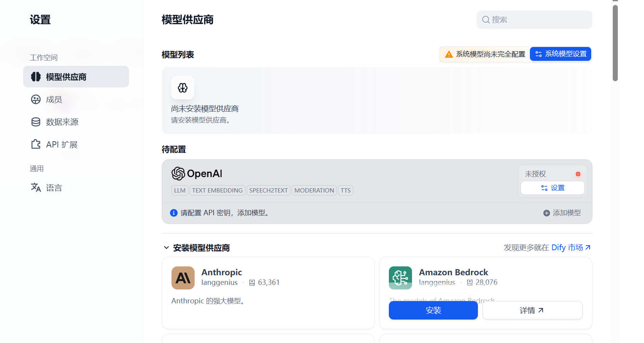The width and height of the screenshot is (644, 343).
Task: Select the 模型供应商 sidebar icon
Action: 36,77
